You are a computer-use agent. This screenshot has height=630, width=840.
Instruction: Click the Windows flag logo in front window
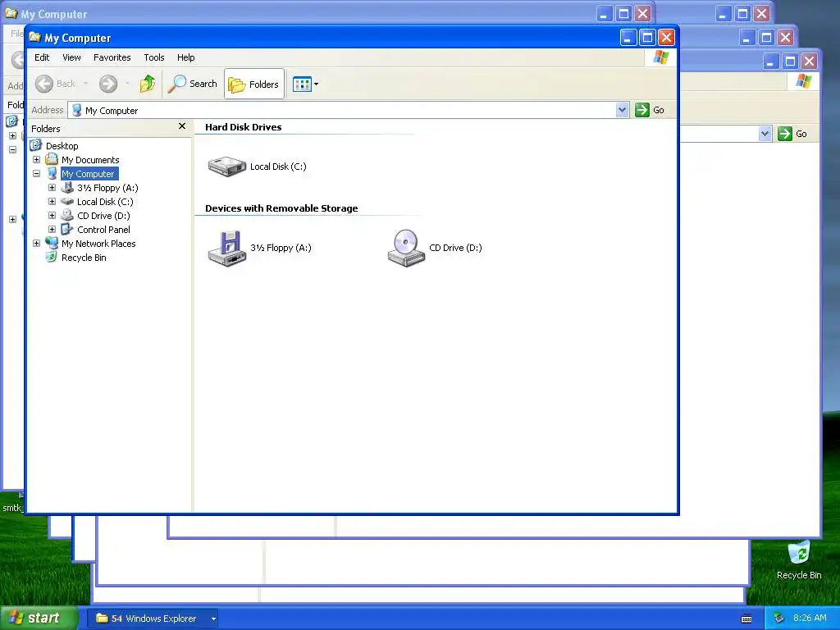pyautogui.click(x=660, y=57)
